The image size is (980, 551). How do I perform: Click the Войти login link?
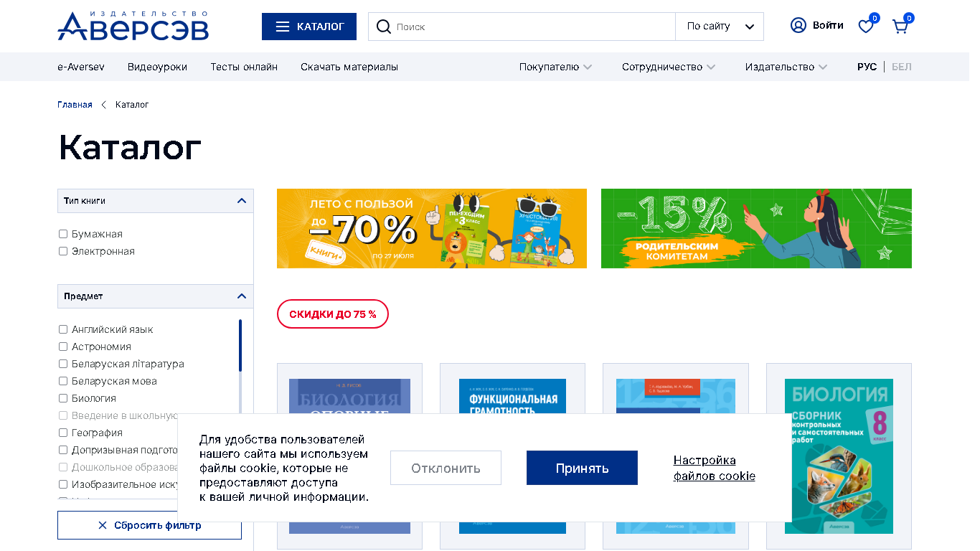[x=828, y=25]
